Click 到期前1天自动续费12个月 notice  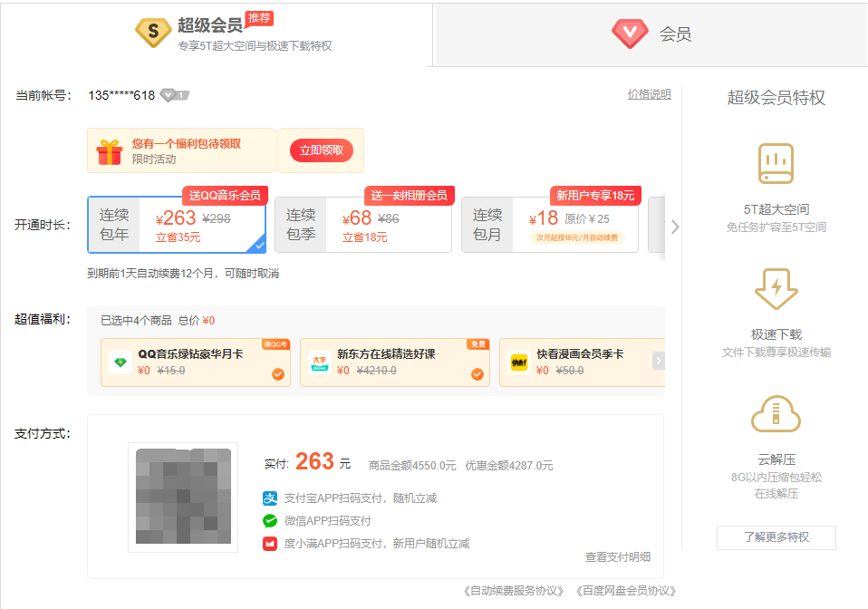coord(183,274)
